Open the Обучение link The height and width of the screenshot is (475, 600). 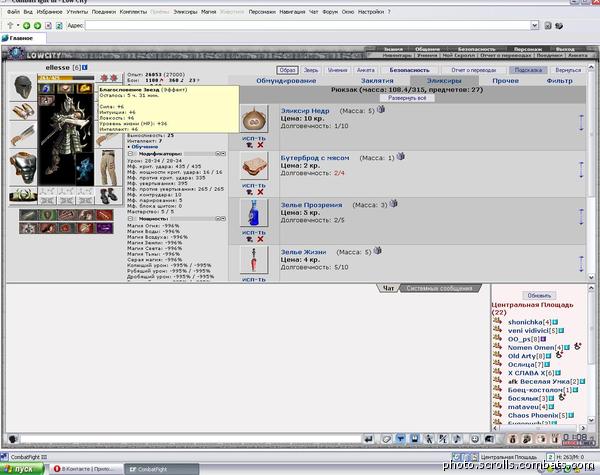coord(145,147)
